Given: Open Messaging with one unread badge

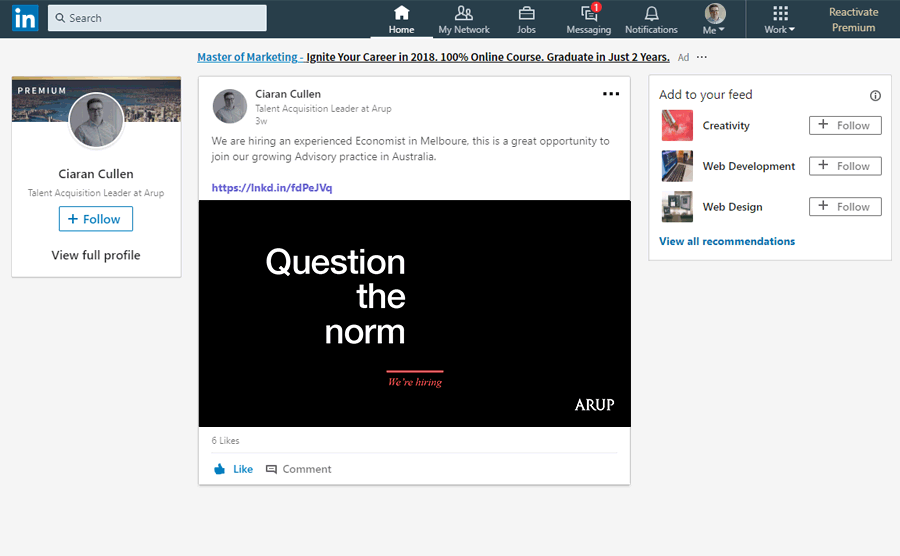Looking at the screenshot, I should coord(588,20).
